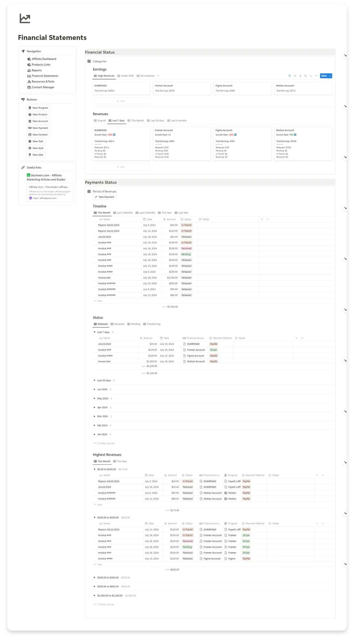
Task: Switch Timeline to Last Year tab
Action: [181, 213]
